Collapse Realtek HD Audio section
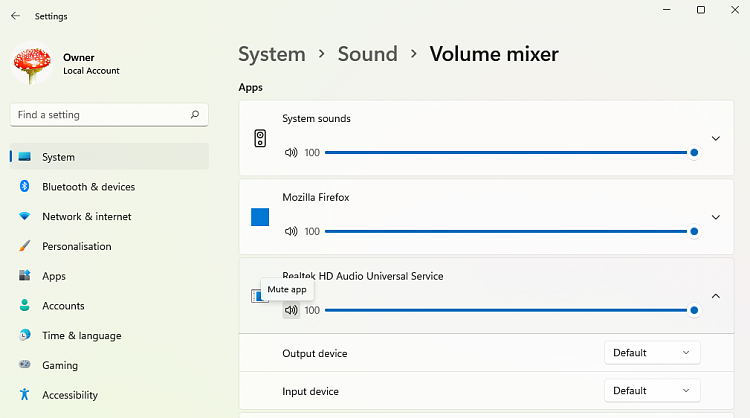The width and height of the screenshot is (750, 418). (715, 296)
